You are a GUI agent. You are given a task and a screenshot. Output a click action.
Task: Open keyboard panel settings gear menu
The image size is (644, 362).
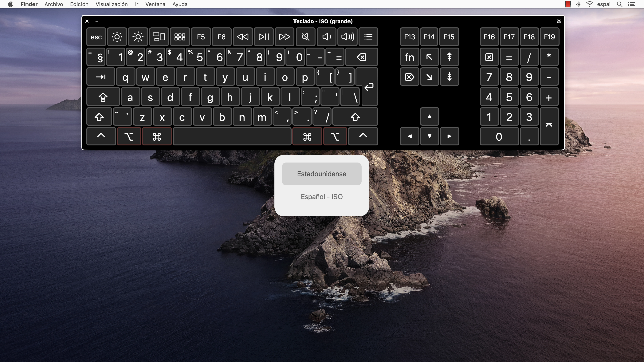pos(559,21)
